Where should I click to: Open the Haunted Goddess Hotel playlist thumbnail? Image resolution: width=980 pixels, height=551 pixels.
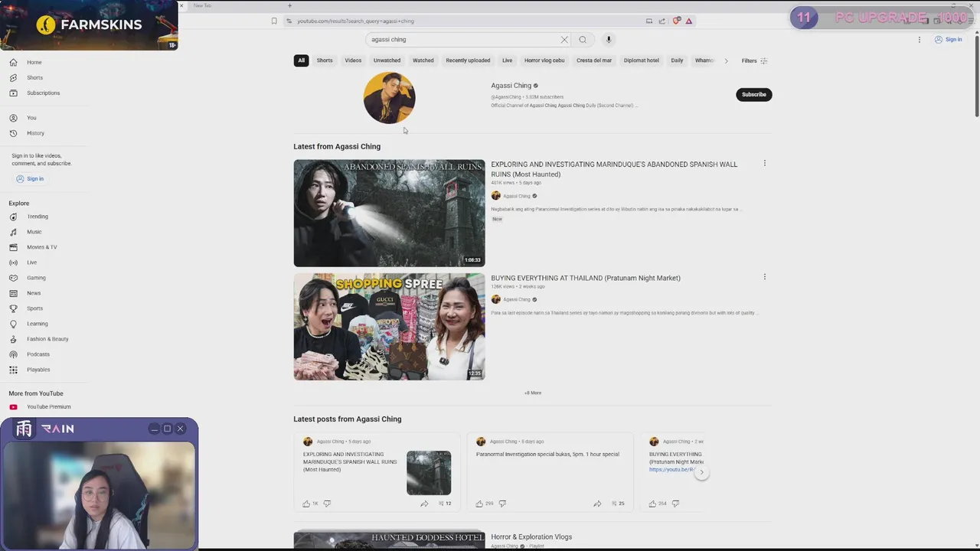389,540
